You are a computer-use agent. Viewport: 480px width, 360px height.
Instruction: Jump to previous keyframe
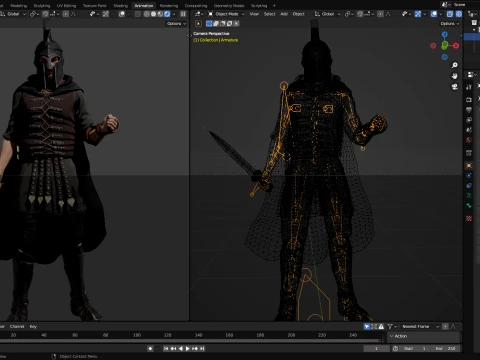(173, 348)
